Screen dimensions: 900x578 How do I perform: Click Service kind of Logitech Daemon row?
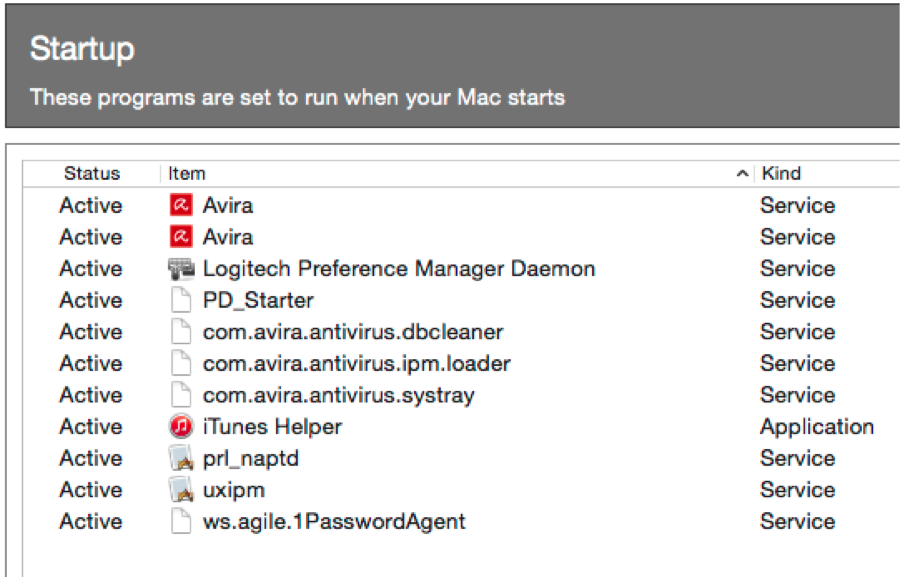point(797,269)
